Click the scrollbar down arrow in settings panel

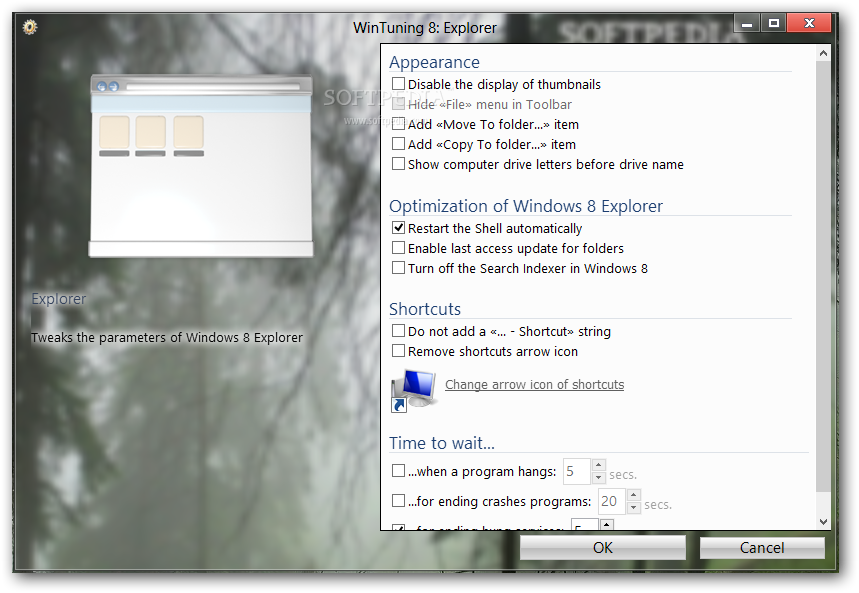coord(823,522)
